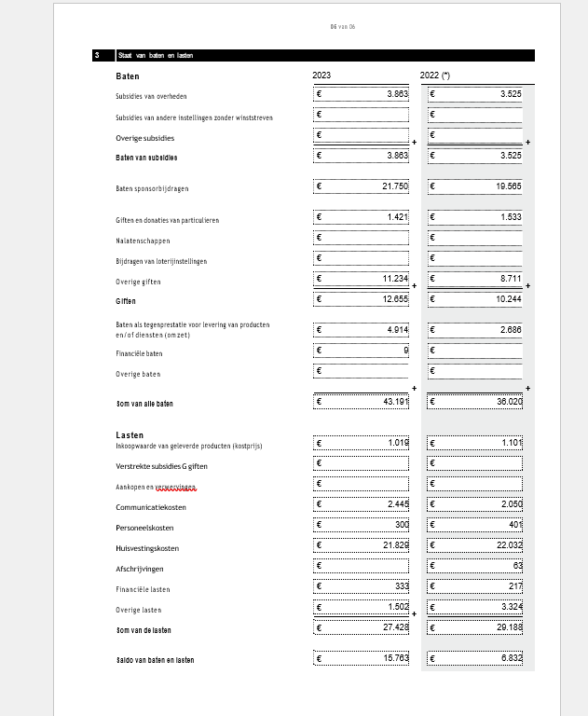Viewport: 588px width, 716px height.
Task: Click the empty 2023 Nalatenschappen field
Action: pos(362,238)
